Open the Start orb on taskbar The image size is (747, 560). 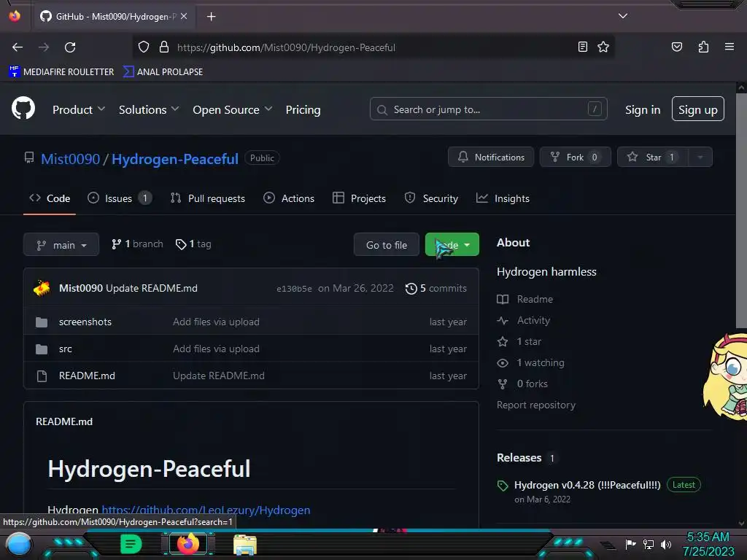pyautogui.click(x=19, y=544)
